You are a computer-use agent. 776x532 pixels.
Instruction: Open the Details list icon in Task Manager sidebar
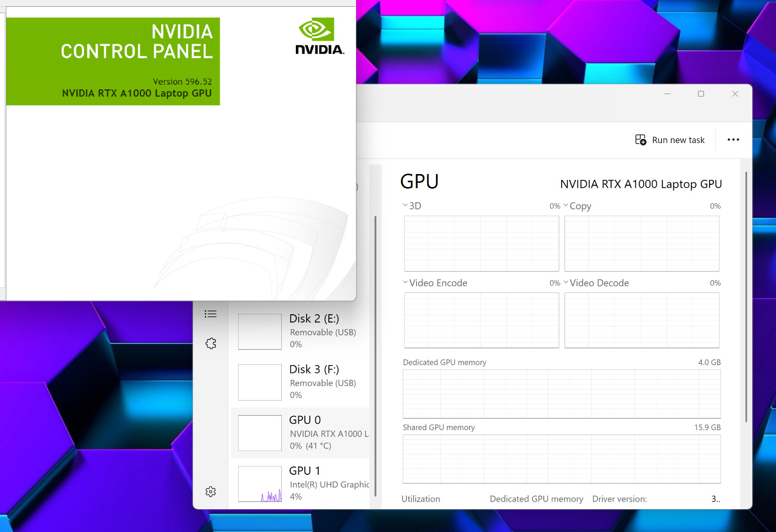click(x=210, y=314)
